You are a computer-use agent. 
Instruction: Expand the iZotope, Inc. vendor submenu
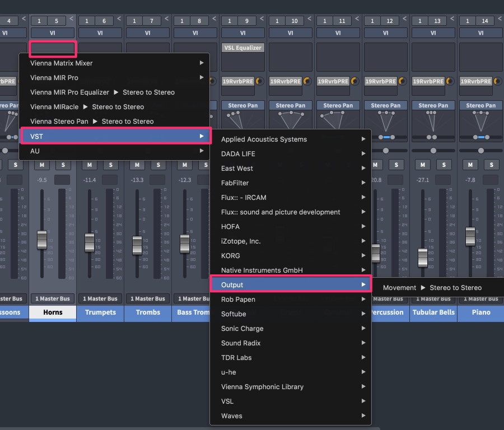(291, 241)
